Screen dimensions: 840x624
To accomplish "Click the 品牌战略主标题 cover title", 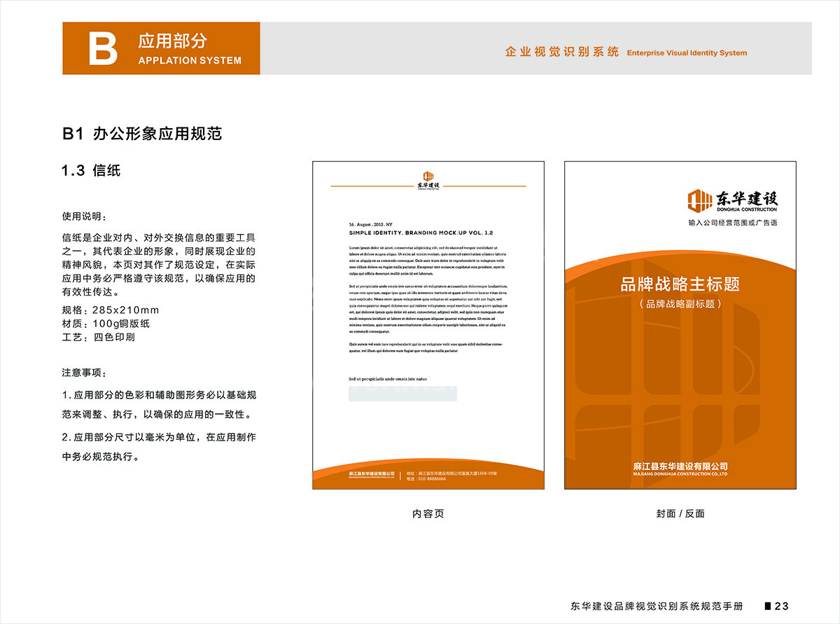I will (680, 284).
